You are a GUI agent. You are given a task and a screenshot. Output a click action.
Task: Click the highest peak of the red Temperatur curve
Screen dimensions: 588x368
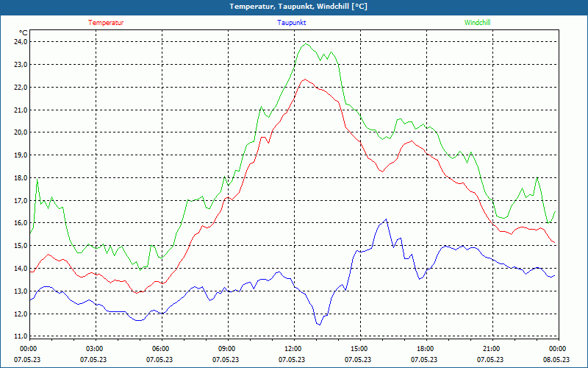[x=305, y=79]
